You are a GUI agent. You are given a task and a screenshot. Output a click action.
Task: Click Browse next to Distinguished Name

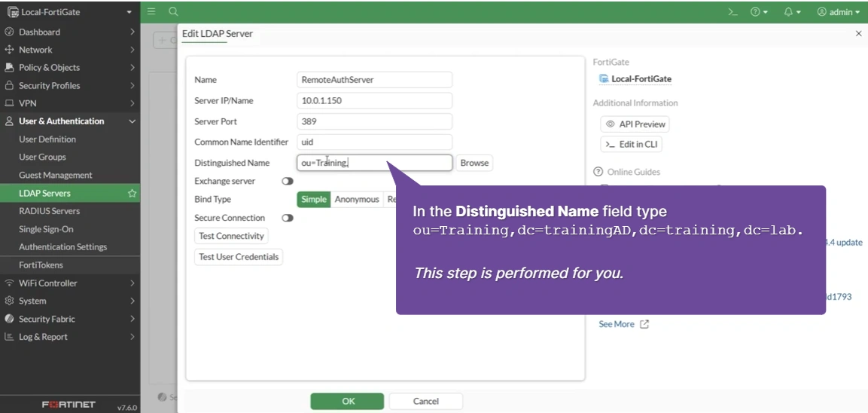(474, 163)
